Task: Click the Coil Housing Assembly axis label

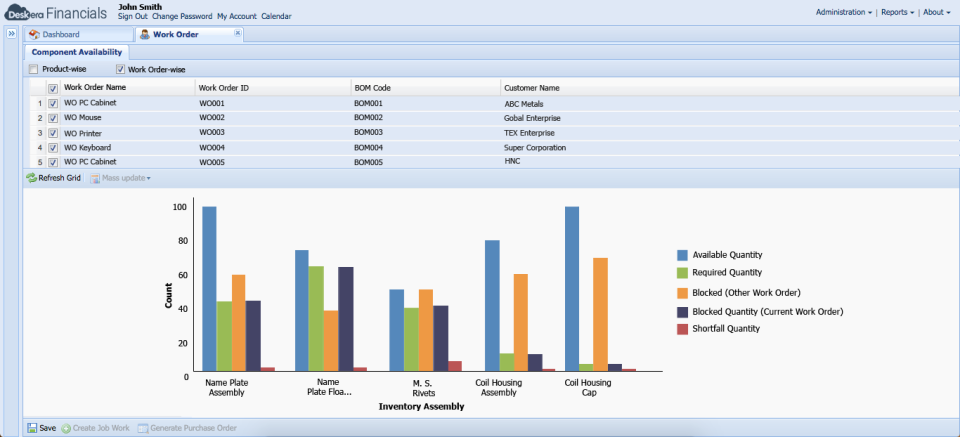Action: (499, 388)
